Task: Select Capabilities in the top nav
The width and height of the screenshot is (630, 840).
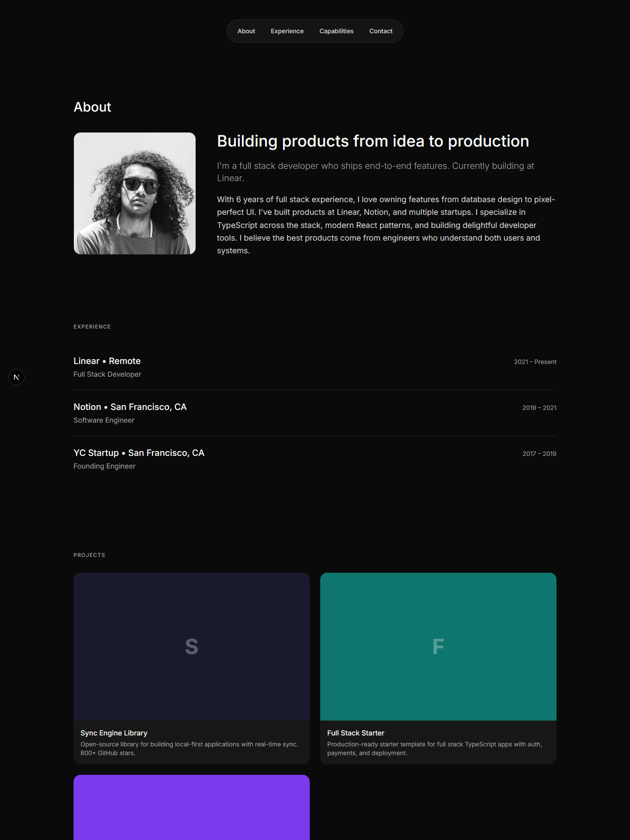Action: click(336, 31)
